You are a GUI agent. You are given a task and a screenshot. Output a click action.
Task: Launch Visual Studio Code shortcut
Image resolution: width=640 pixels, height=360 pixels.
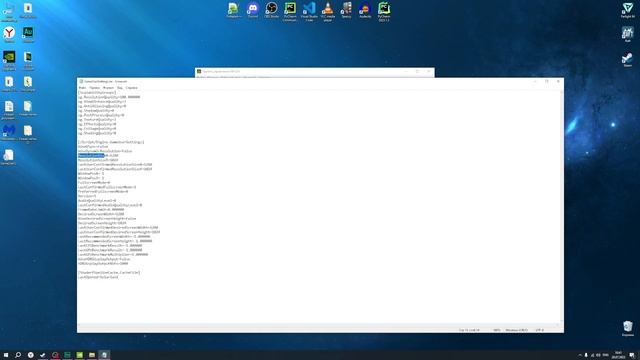(309, 11)
